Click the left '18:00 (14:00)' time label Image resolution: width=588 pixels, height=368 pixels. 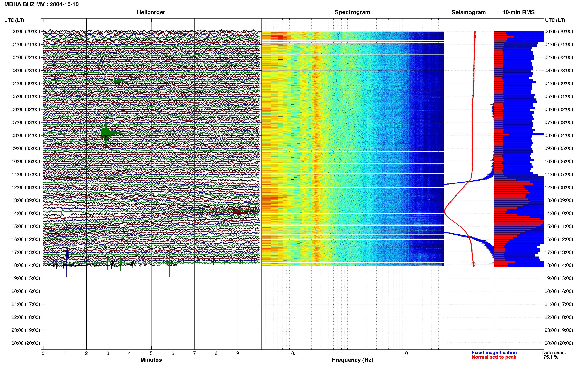click(x=26, y=265)
